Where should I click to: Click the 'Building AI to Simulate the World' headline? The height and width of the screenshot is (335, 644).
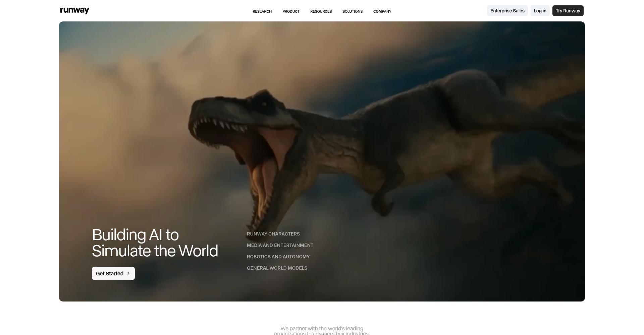point(155,243)
